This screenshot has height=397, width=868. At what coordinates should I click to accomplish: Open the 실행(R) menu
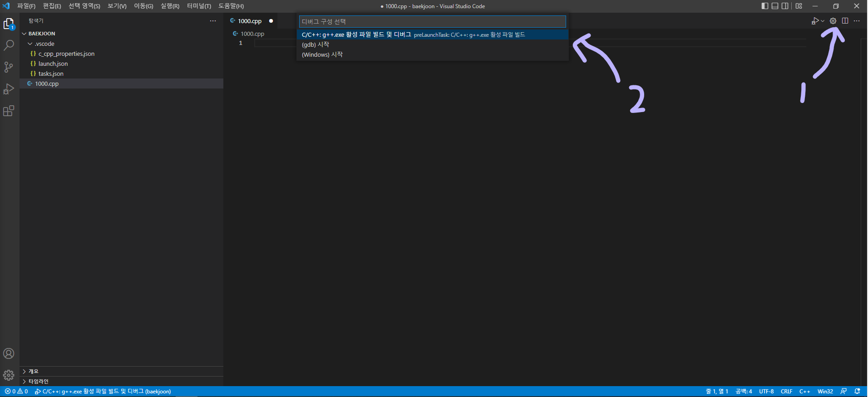[x=170, y=6]
